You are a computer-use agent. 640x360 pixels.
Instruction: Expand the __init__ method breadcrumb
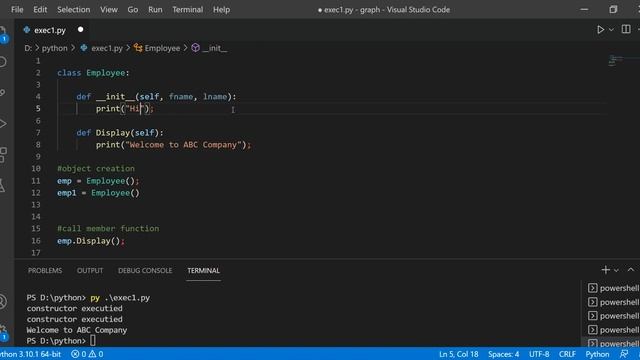209,48
